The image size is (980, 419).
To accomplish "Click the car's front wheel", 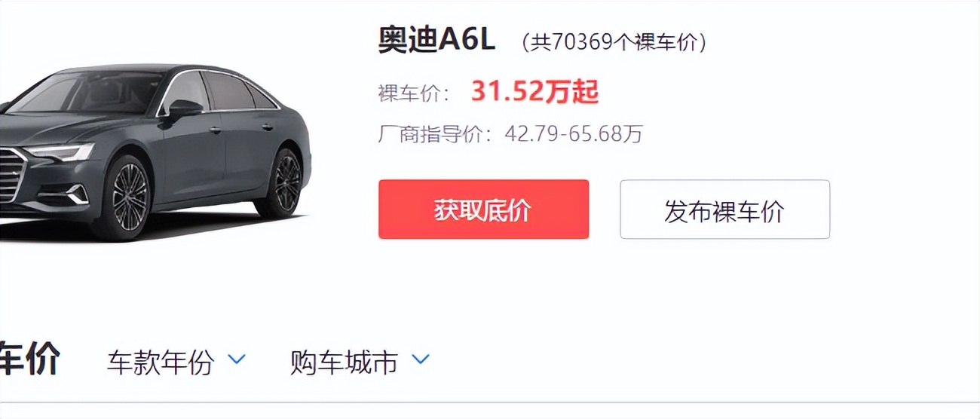I will (x=130, y=197).
